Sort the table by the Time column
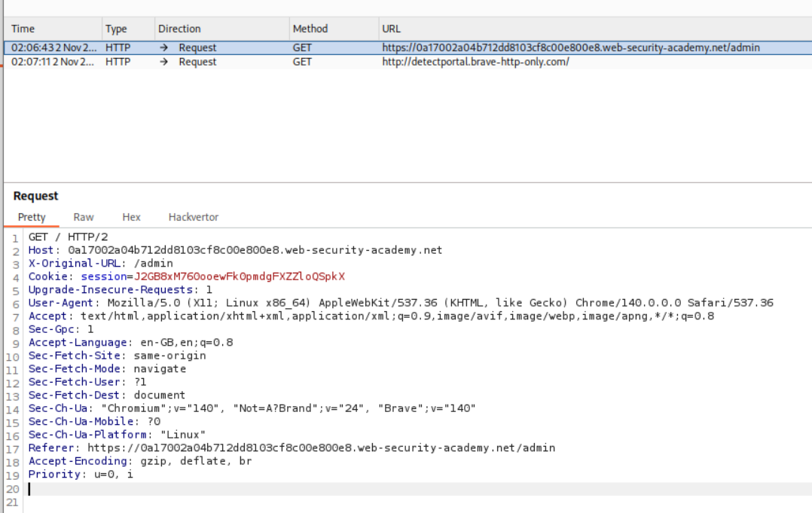The width and height of the screenshot is (812, 513). (x=23, y=29)
